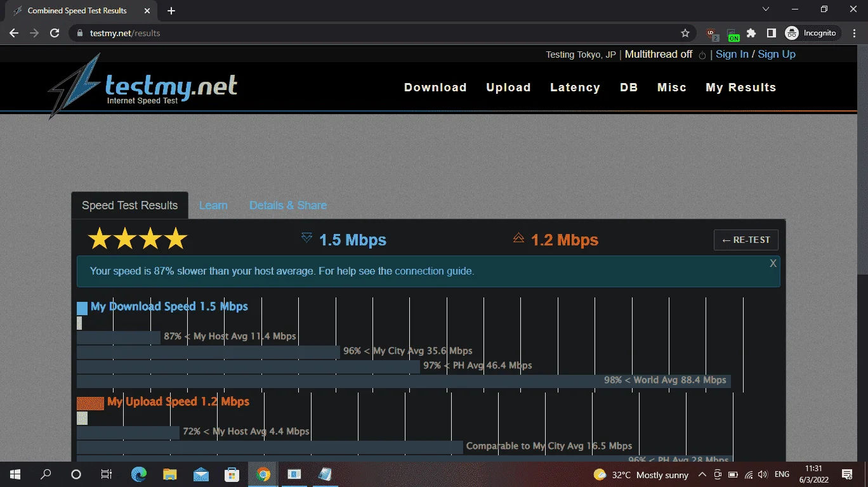The image size is (868, 487).
Task: Switch the ENG input language
Action: tap(782, 474)
